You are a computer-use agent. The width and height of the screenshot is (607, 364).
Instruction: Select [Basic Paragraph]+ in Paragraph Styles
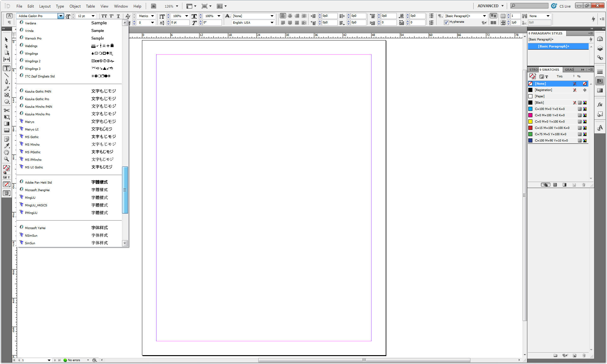pos(558,46)
